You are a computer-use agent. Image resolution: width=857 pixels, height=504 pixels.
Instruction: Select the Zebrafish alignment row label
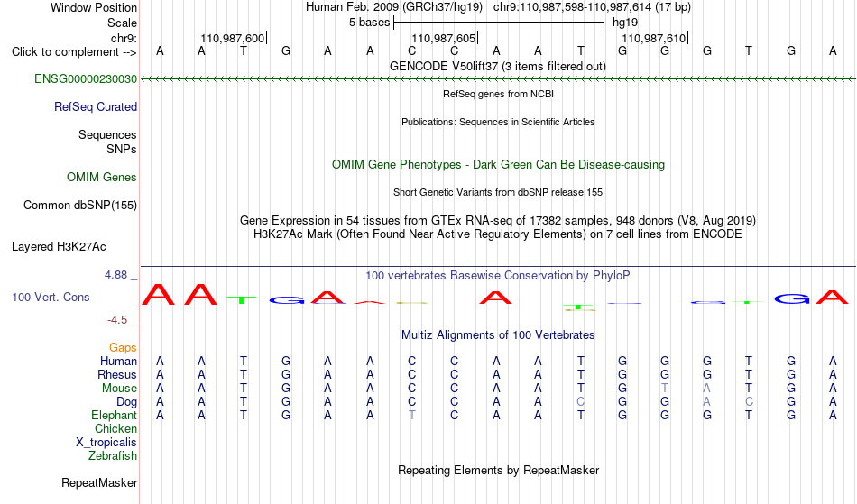[113, 456]
